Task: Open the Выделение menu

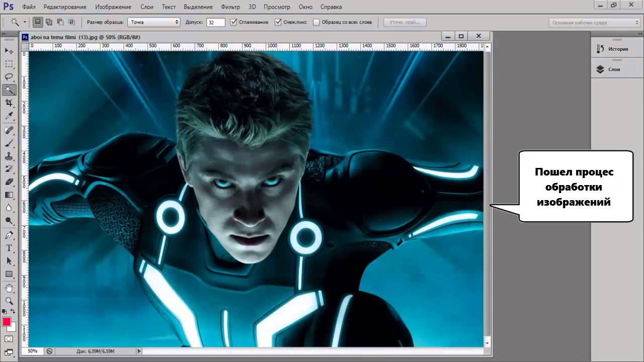Action: pos(197,7)
